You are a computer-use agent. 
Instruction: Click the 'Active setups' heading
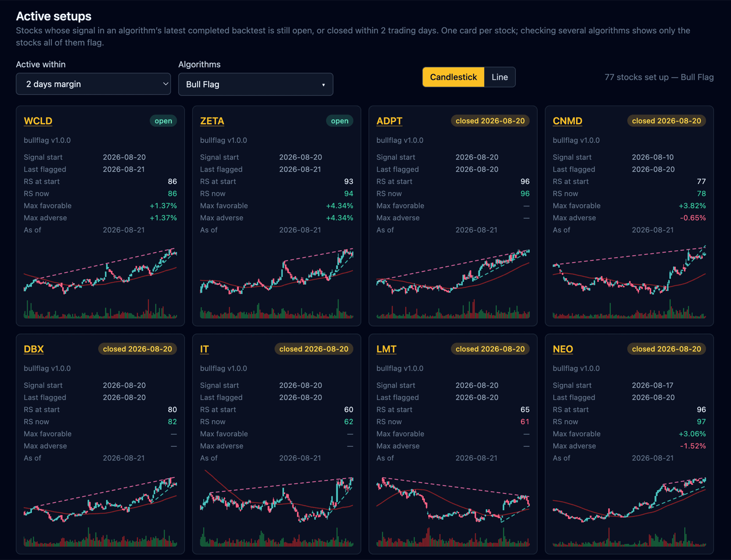point(54,16)
